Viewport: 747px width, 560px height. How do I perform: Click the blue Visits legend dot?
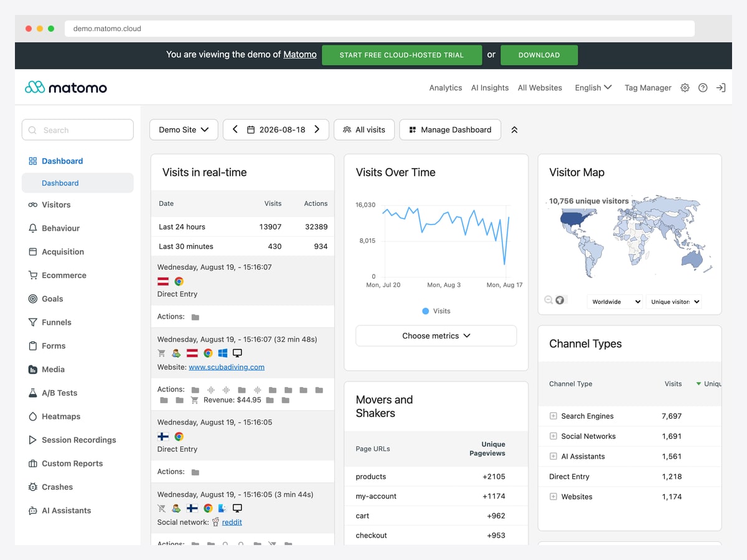pyautogui.click(x=426, y=310)
